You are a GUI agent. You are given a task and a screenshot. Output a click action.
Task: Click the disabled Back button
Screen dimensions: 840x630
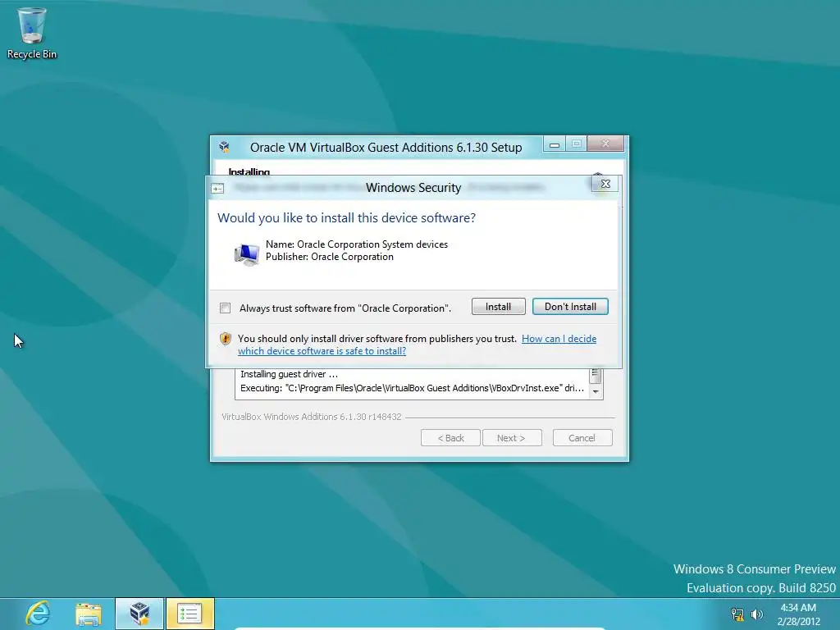(x=450, y=438)
